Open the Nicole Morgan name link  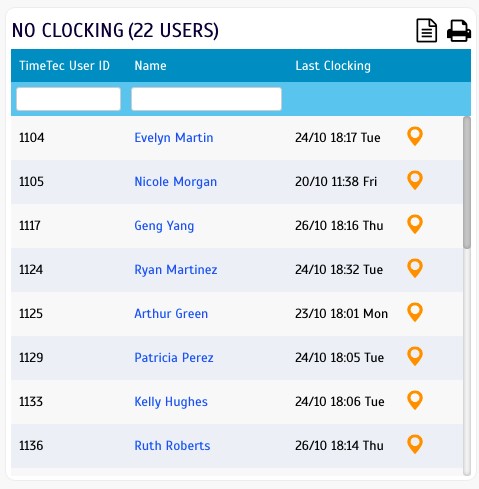[x=175, y=182]
